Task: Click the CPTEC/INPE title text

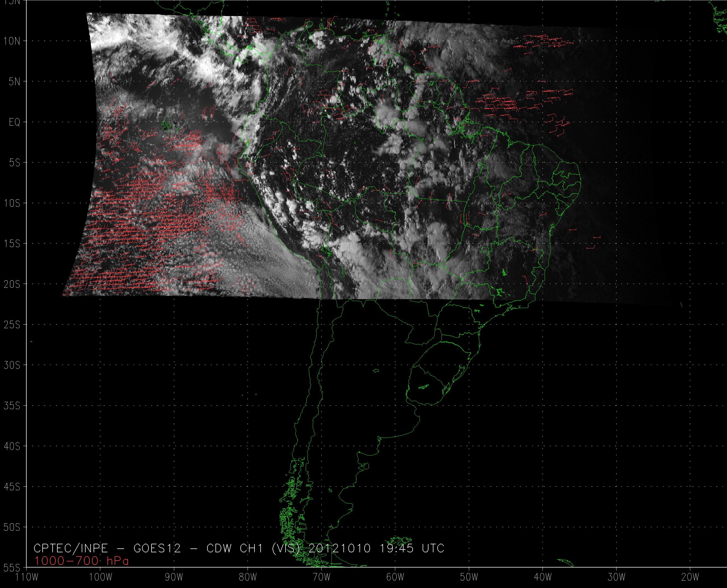Action: point(71,548)
